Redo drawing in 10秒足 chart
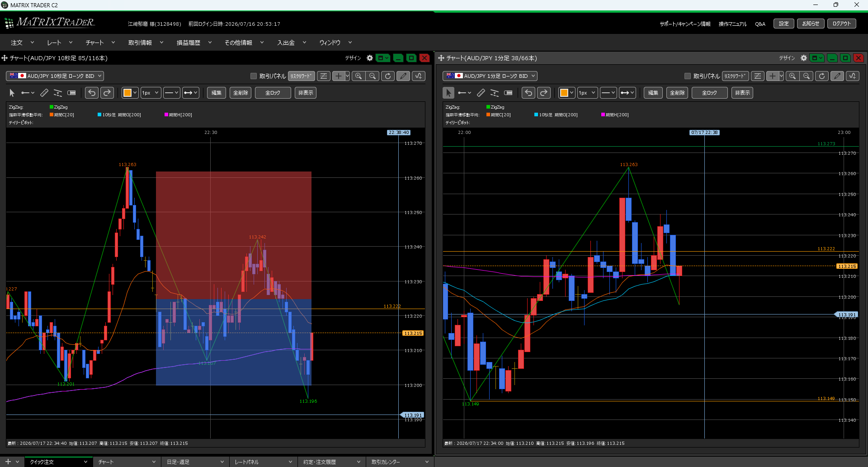868x467 pixels. tap(107, 93)
